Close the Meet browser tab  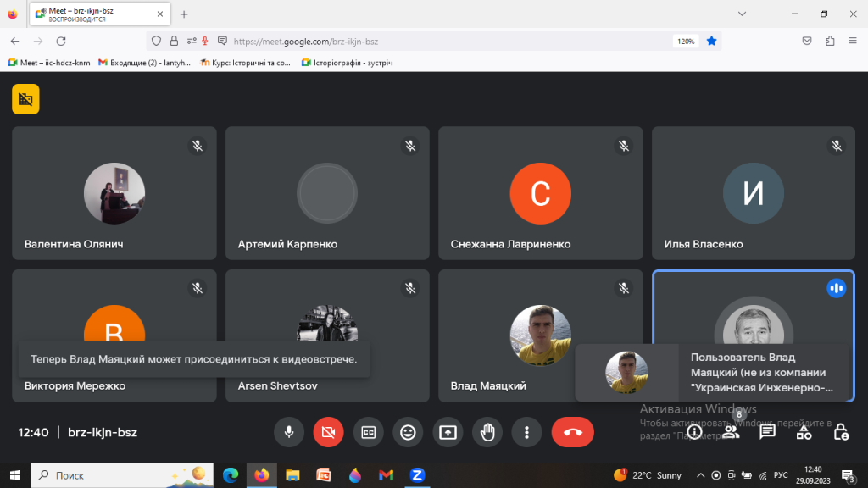pos(160,14)
